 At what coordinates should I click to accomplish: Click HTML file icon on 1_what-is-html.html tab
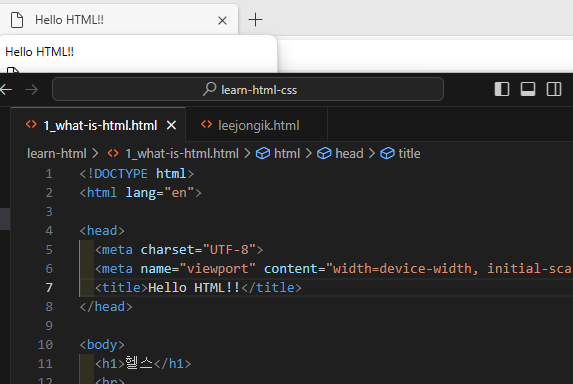point(31,125)
